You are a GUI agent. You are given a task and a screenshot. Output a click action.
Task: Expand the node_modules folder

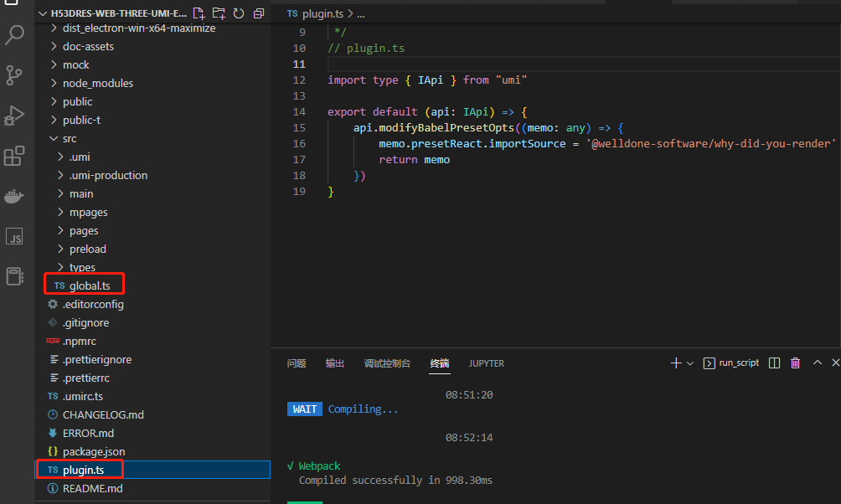[98, 82]
